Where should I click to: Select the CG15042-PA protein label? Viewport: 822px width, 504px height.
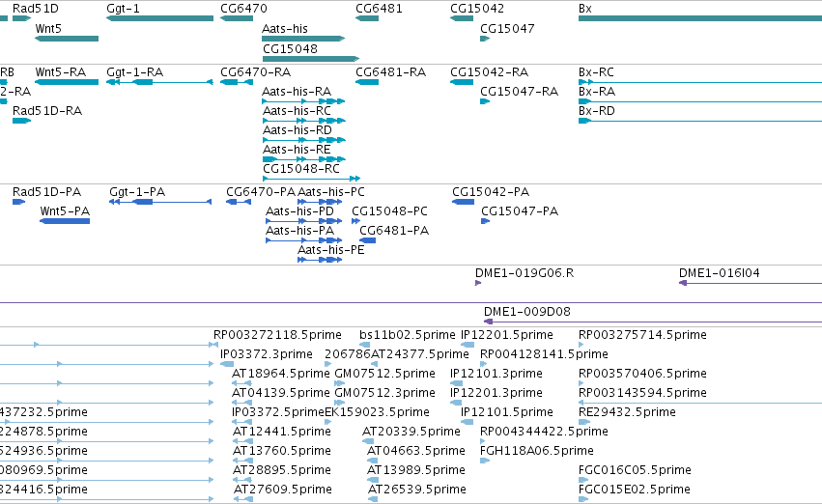(x=491, y=192)
